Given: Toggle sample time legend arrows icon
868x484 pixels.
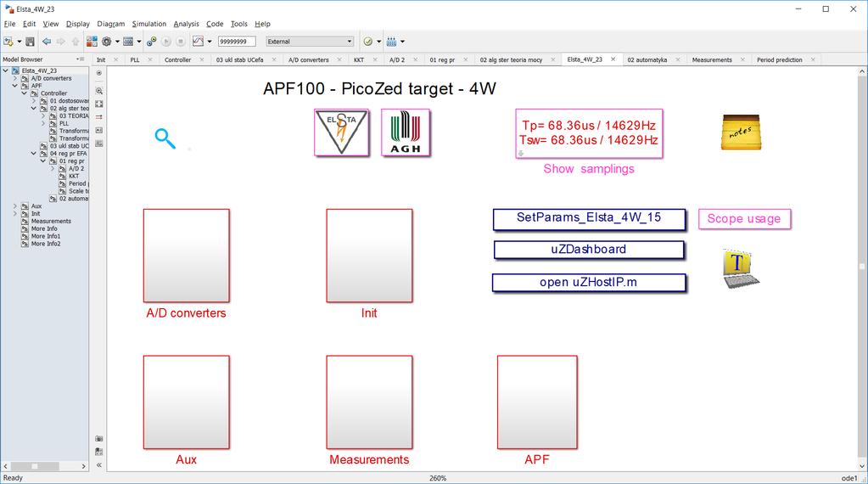Looking at the screenshot, I should coord(99,117).
